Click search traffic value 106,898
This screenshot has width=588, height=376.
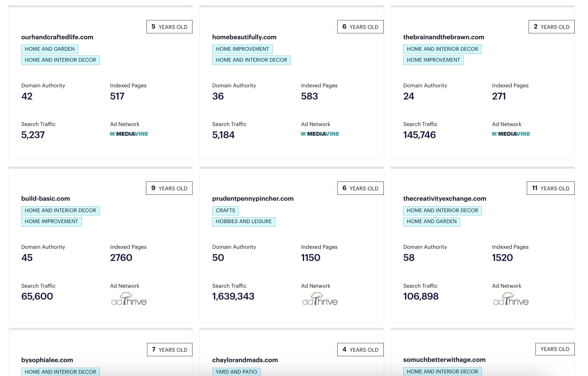(421, 296)
